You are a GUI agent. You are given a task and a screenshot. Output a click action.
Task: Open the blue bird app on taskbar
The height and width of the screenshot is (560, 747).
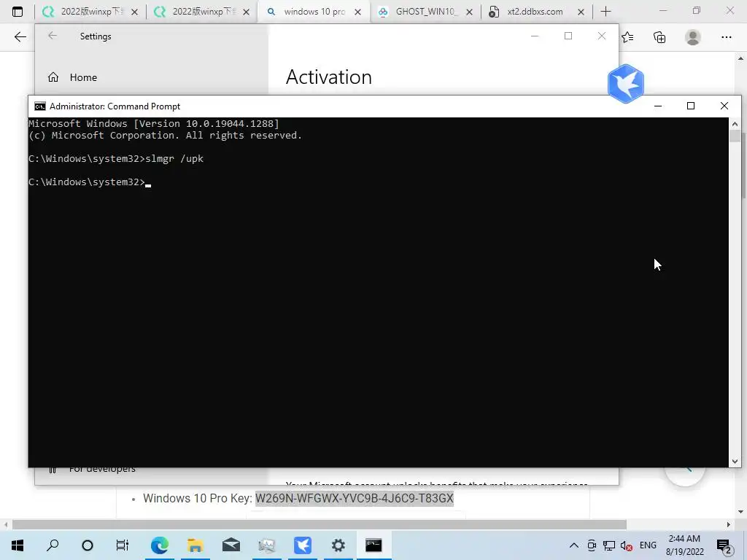303,545
